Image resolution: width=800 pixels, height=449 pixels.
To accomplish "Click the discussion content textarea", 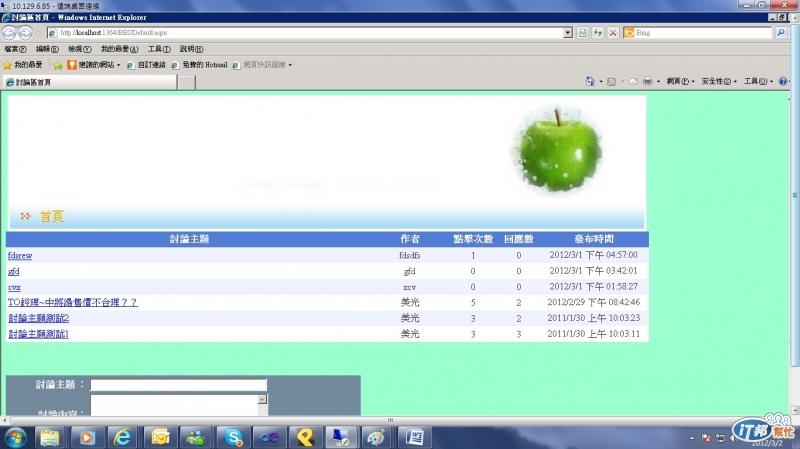I will 174,405.
